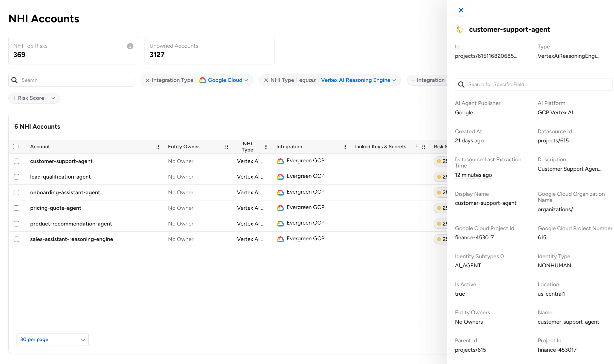Click the Integration column drag handle
The height and width of the screenshot is (364, 614).
(x=345, y=147)
